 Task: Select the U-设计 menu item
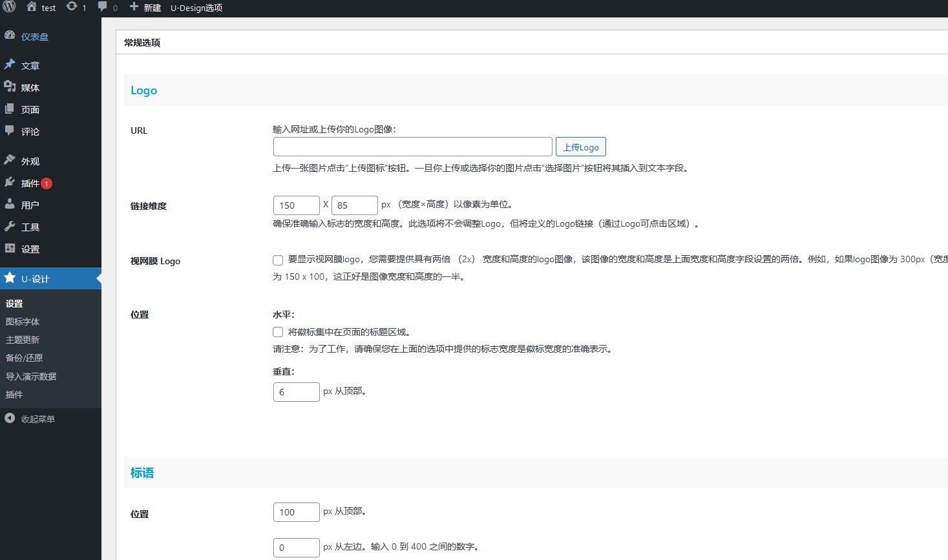(50, 278)
